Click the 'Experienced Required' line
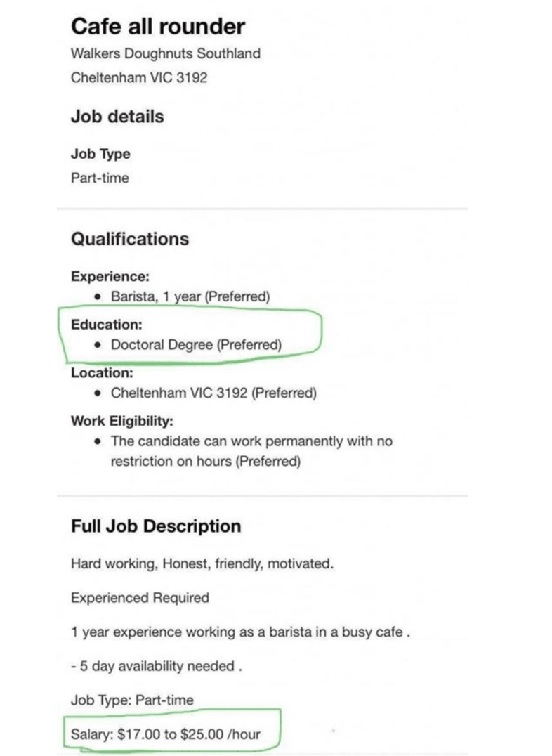The image size is (552, 756). (140, 598)
